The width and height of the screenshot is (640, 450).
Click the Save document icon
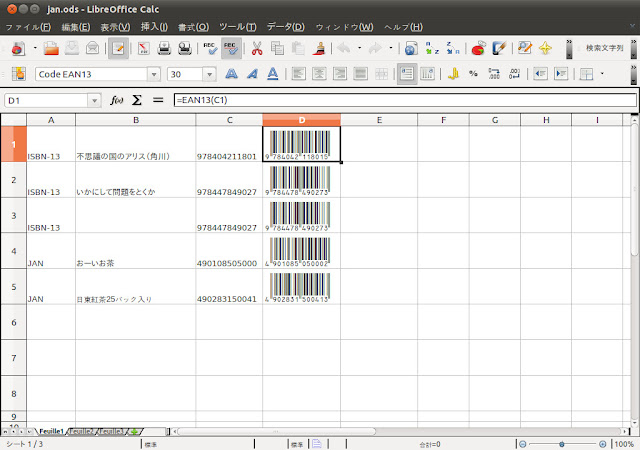72,49
